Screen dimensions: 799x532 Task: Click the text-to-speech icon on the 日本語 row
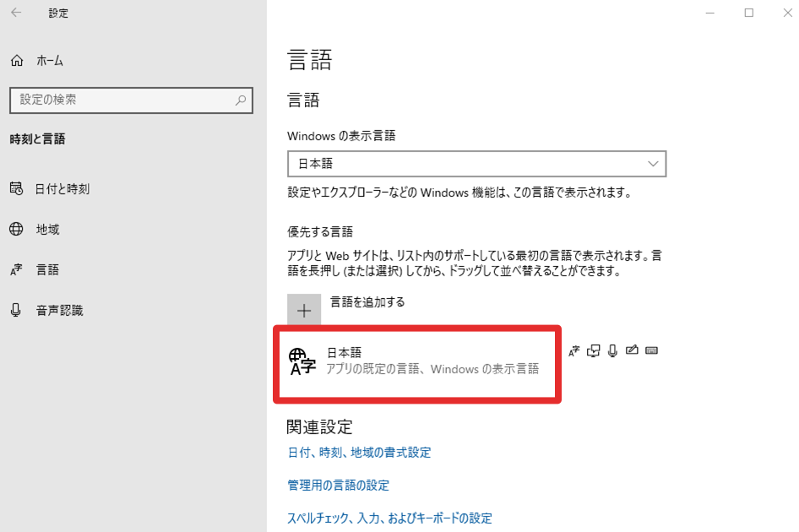click(x=593, y=350)
